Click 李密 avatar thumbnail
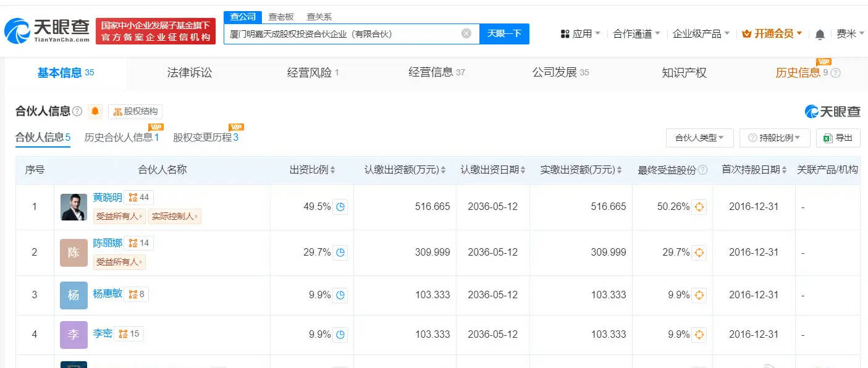The width and height of the screenshot is (868, 368). (74, 335)
